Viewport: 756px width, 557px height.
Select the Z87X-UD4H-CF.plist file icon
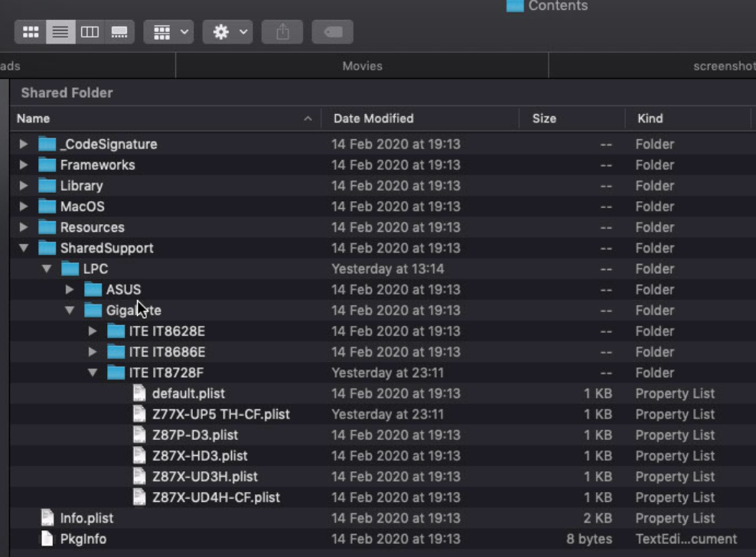pyautogui.click(x=139, y=497)
